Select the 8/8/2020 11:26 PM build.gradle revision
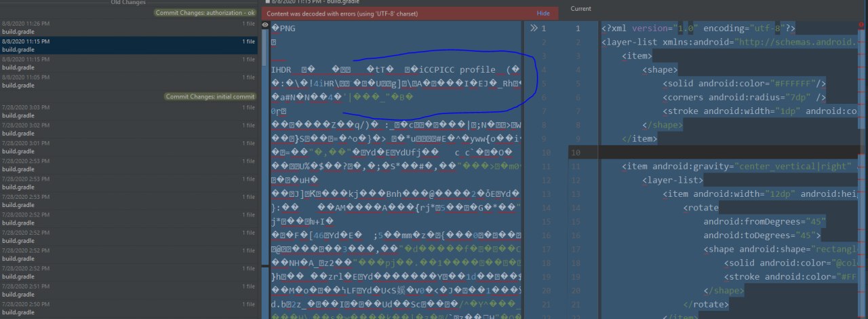868x319 pixels. pyautogui.click(x=129, y=27)
